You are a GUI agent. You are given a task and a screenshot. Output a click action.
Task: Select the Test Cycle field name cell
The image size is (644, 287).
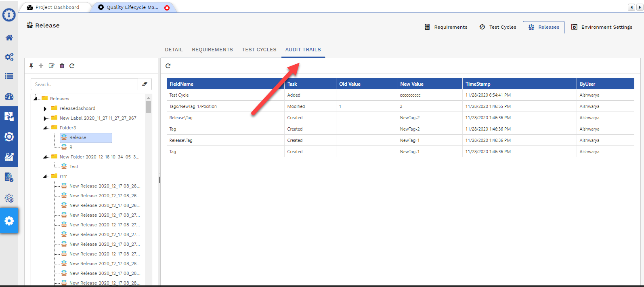tap(225, 95)
